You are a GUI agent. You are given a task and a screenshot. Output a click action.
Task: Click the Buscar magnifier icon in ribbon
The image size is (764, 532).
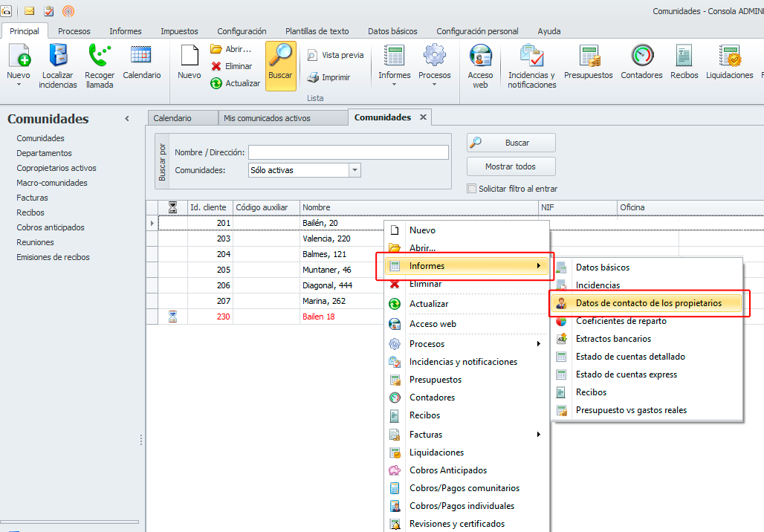(x=280, y=56)
